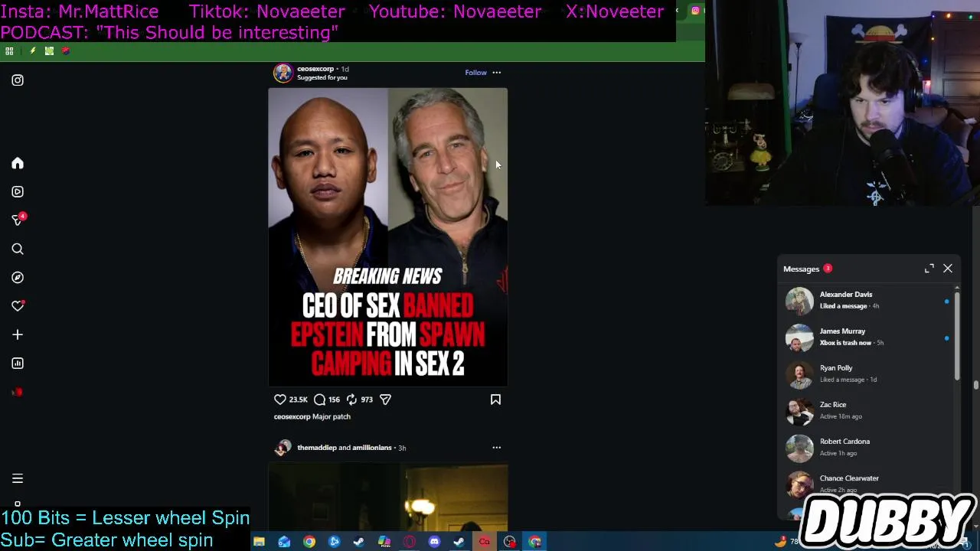
Task: Click the page vertical scrollbar thumb
Action: coord(975,385)
